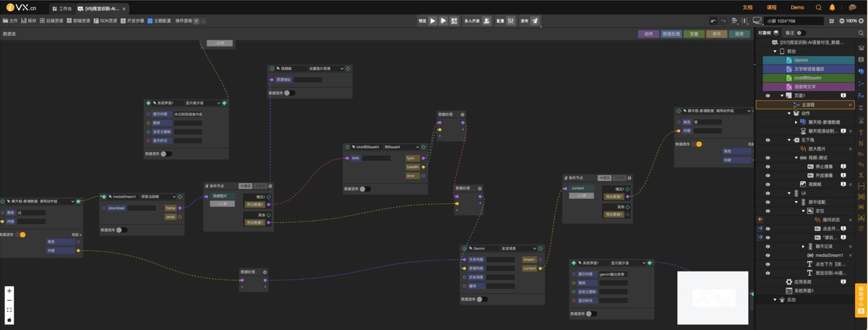Open 获取当前帧 dropdown on mediaStream1 node

click(x=158, y=197)
